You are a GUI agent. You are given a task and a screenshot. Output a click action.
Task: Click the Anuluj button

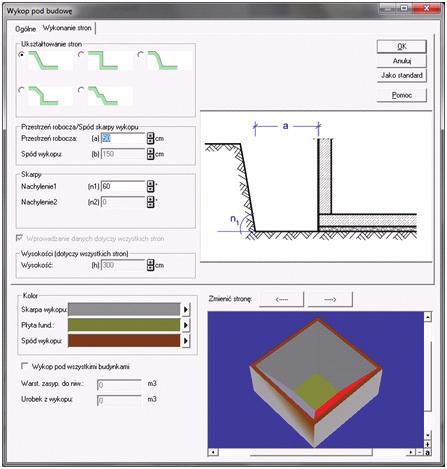402,61
